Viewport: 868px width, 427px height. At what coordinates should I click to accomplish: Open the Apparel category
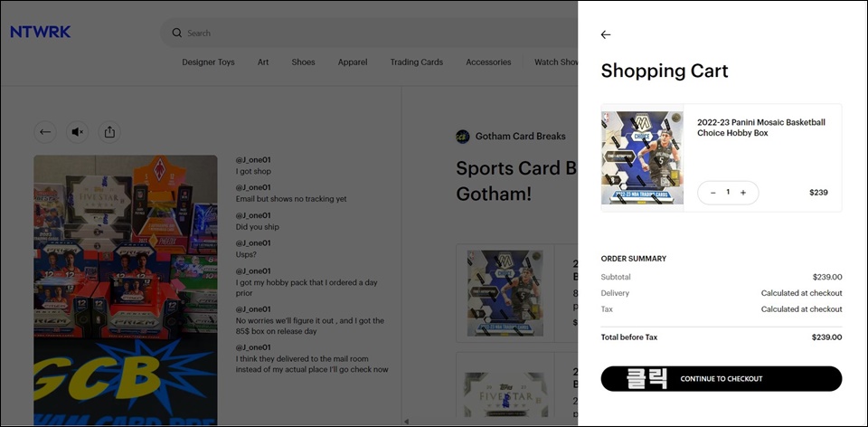[353, 62]
